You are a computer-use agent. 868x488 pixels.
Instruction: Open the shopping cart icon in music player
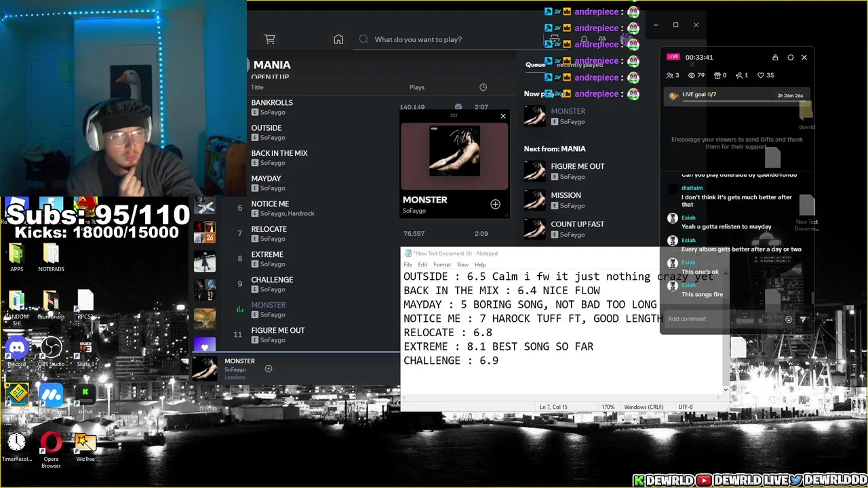click(x=270, y=39)
